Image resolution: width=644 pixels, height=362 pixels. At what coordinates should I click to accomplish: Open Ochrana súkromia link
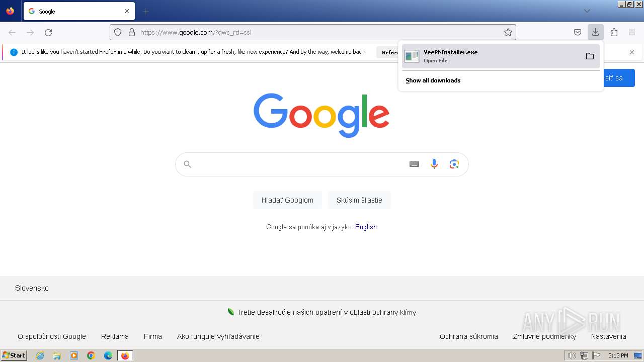469,336
